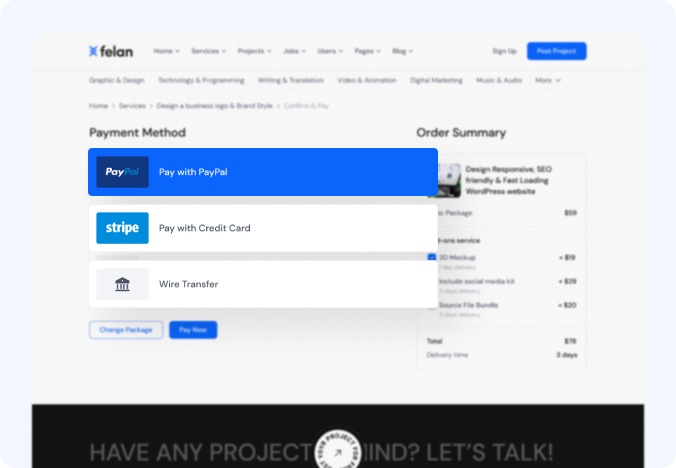Click the '+ $20' add-on price
Screen dimensions: 676x468
567,305
